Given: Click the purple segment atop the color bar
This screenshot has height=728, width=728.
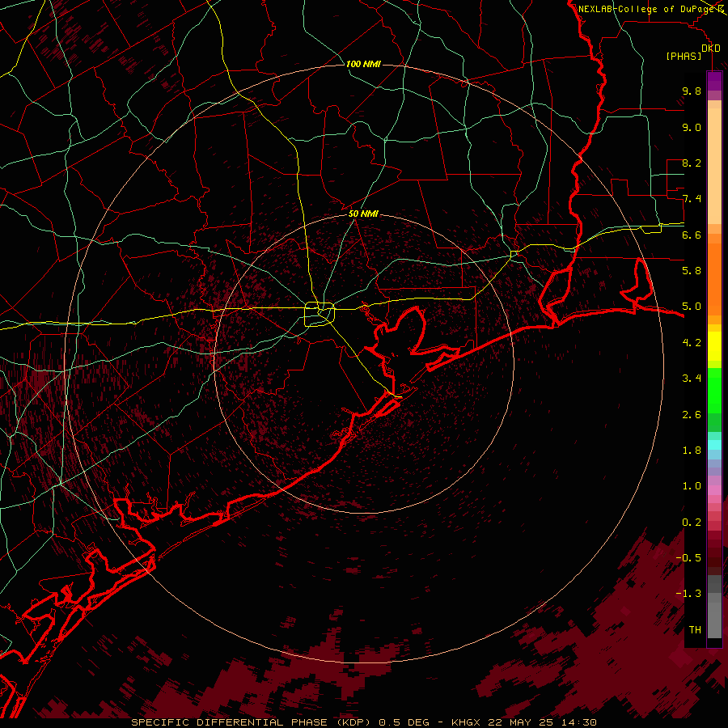Looking at the screenshot, I should tap(714, 81).
